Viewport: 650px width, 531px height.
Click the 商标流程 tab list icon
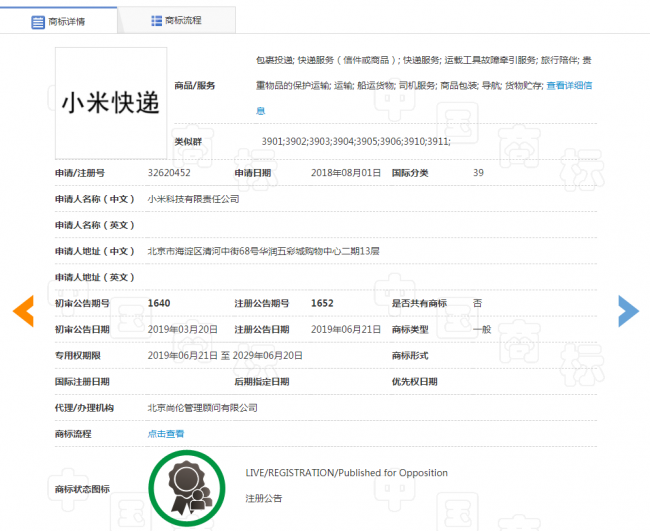[156, 21]
